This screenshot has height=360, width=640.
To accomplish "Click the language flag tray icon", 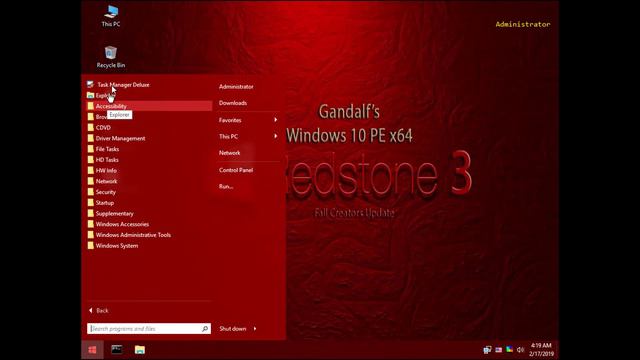I will point(498,350).
